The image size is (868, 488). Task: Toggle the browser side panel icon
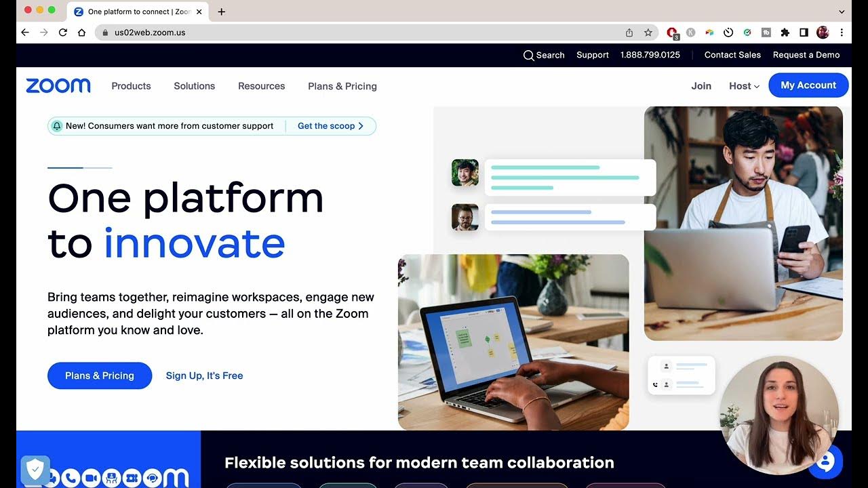click(804, 32)
